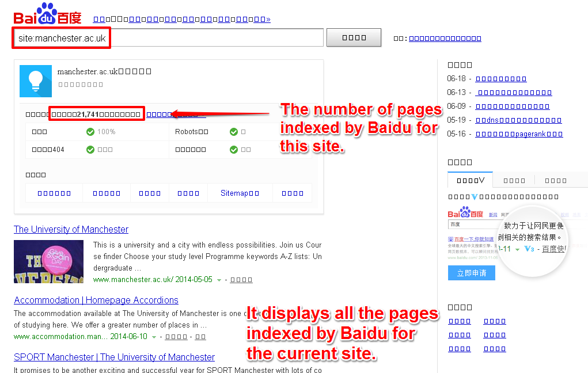This screenshot has height=373, width=588.
Task: Open the 05-16 pagerank news link
Action: [x=519, y=134]
